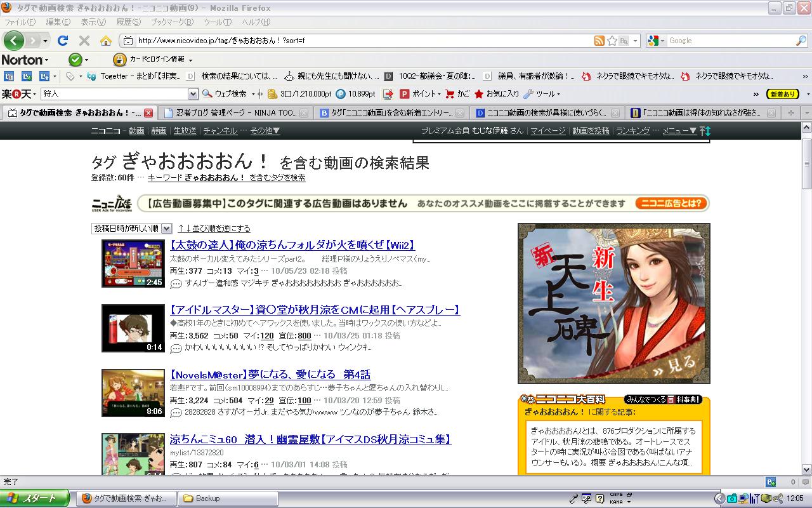Open the NovelsM@ster 夢になる、愛になる 第4話 link
This screenshot has height=508, width=812.
(270, 375)
